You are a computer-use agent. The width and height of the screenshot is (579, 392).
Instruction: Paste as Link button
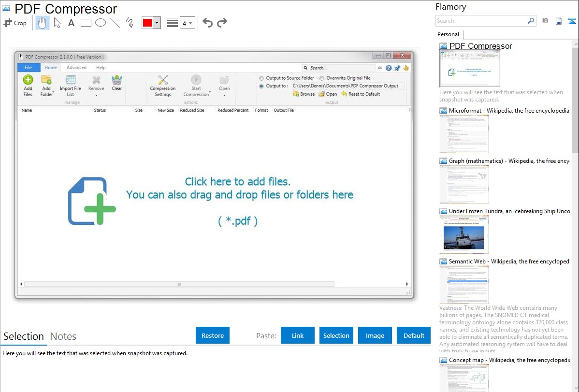point(298,335)
